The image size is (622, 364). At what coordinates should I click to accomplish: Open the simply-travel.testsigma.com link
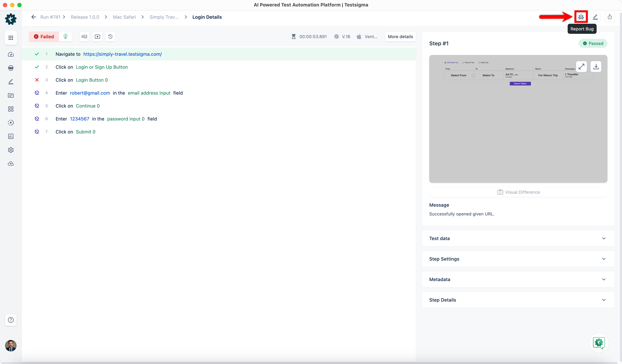(x=122, y=54)
